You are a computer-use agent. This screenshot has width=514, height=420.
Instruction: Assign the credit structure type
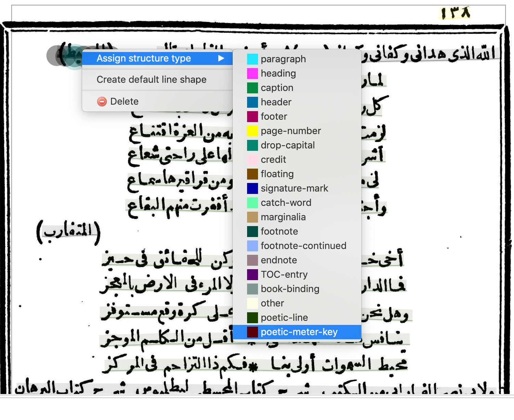[297, 160]
